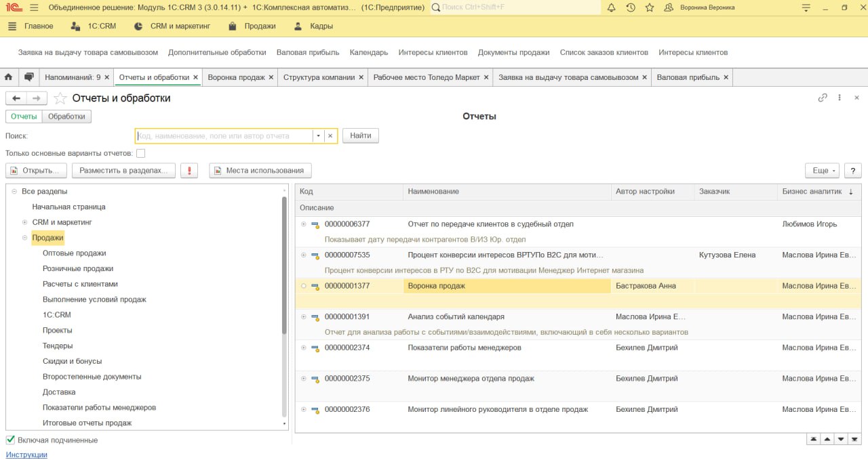Screen dimensions: 868x460
Task: Open the Еще dropdown menu
Action: click(822, 171)
